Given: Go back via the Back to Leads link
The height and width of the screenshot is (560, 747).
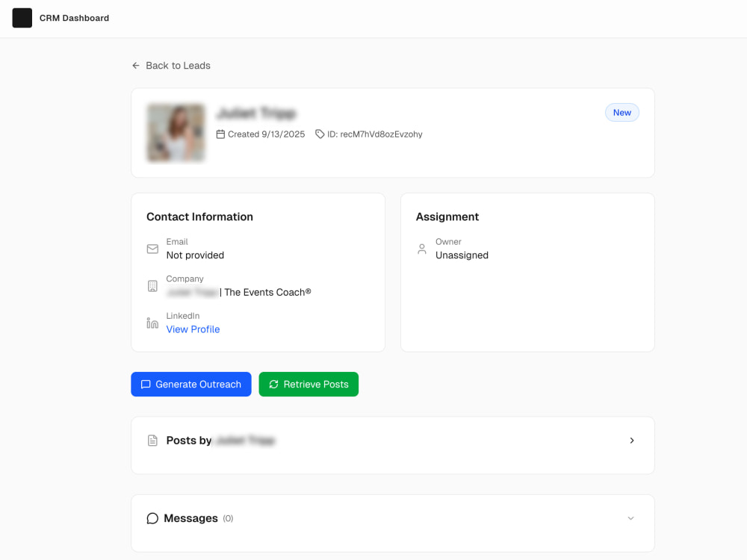Looking at the screenshot, I should point(171,65).
